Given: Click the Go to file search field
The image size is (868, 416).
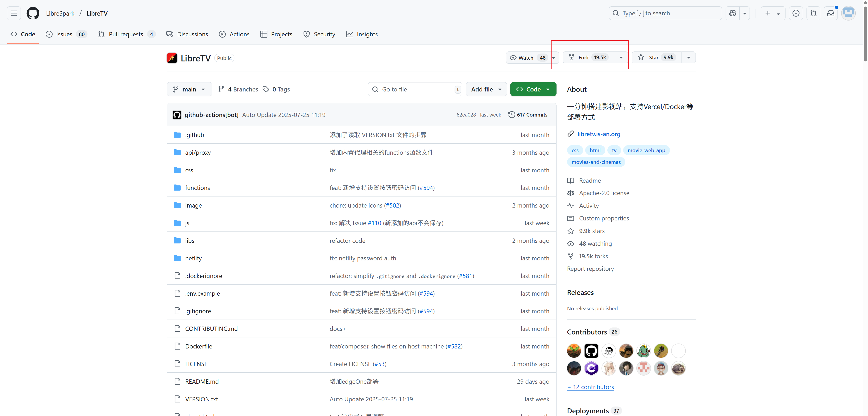Looking at the screenshot, I should point(415,89).
